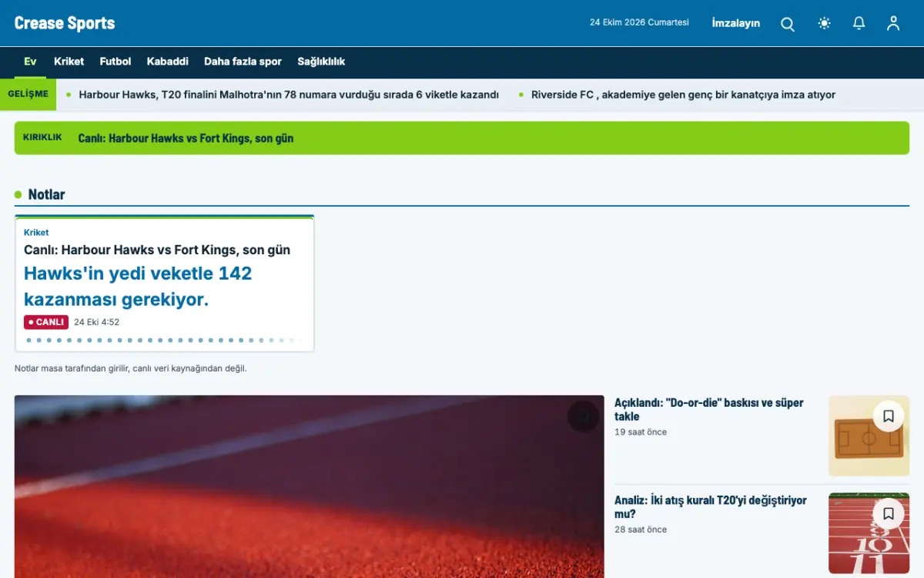Bookmark the "Do-or-die" baskısı article
The image size is (924, 578).
click(x=889, y=416)
